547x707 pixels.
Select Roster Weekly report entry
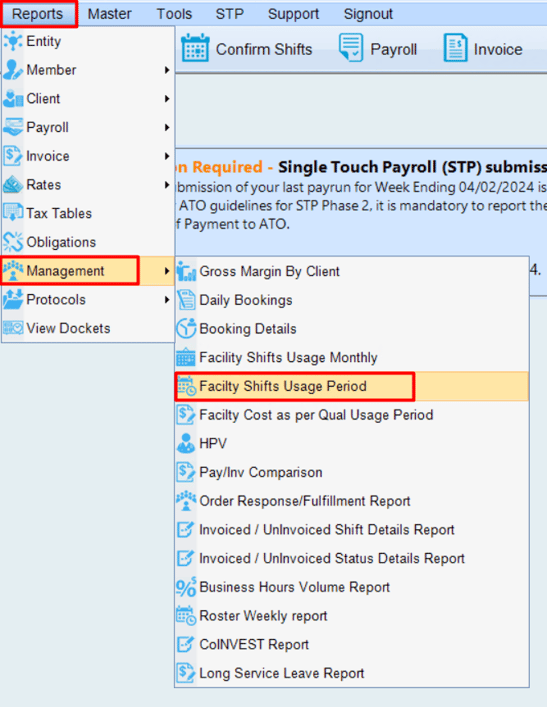352,616
